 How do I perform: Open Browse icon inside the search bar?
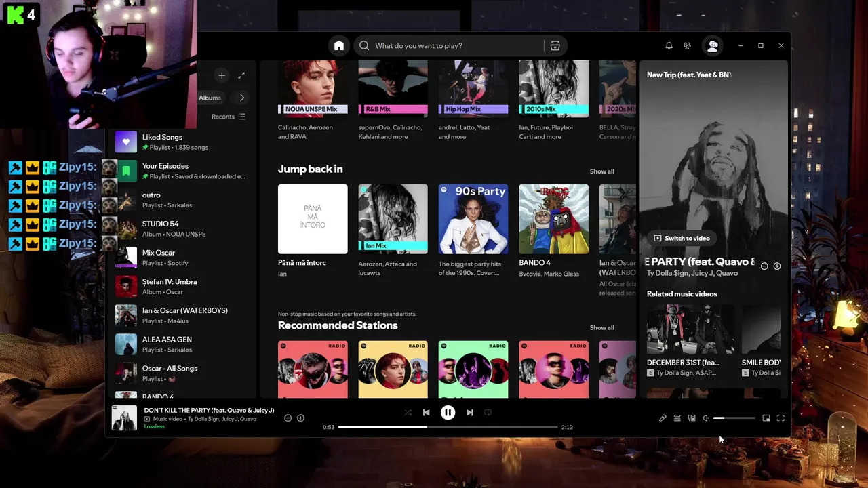(555, 45)
